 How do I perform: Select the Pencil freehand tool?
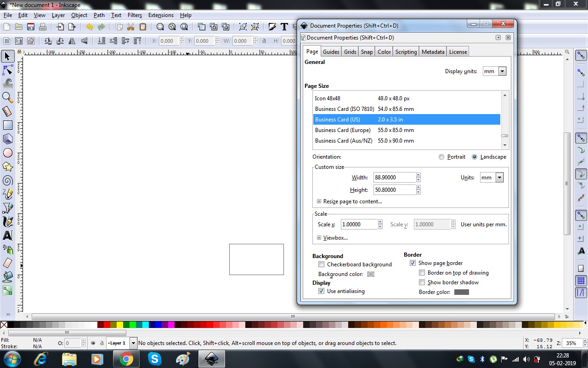[x=7, y=194]
